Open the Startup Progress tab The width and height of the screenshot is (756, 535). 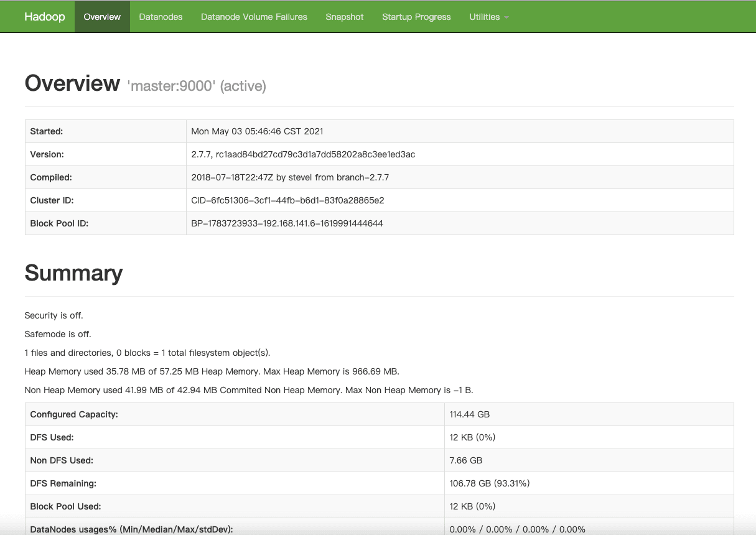pos(416,17)
